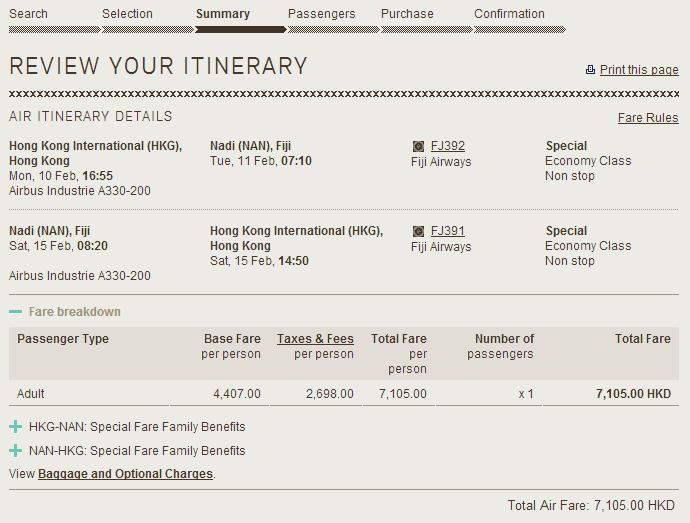Viewport: 690px width, 523px height.
Task: Open the Fare Rules link
Action: coord(648,118)
